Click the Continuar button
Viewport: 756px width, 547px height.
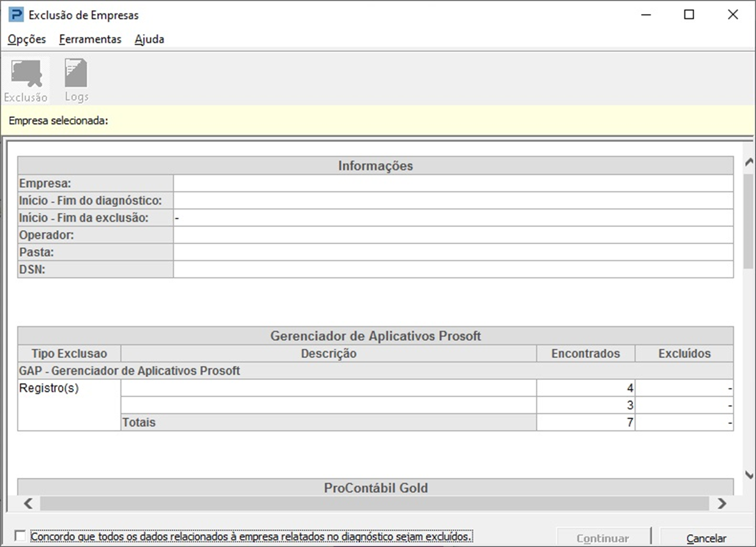602,538
